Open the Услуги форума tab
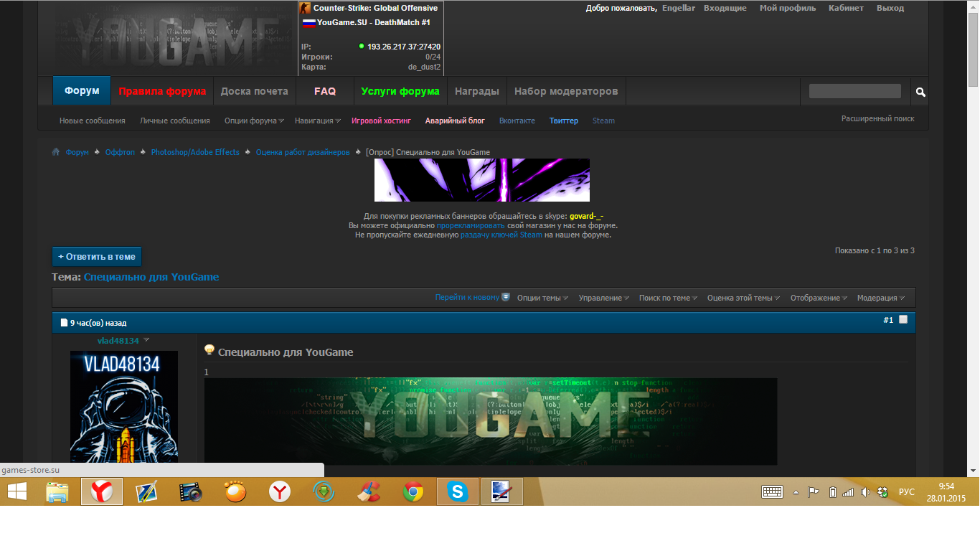This screenshot has height=551, width=980. click(x=400, y=91)
